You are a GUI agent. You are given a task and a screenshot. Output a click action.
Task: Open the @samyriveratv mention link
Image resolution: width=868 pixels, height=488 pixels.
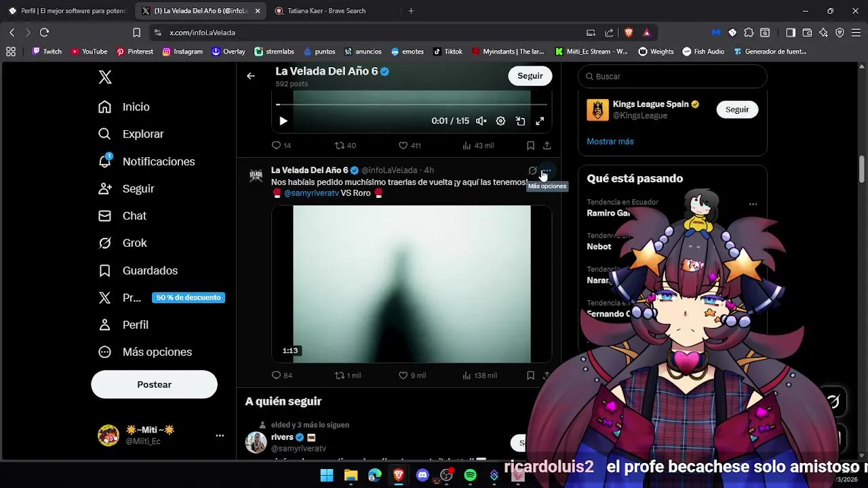(x=311, y=193)
